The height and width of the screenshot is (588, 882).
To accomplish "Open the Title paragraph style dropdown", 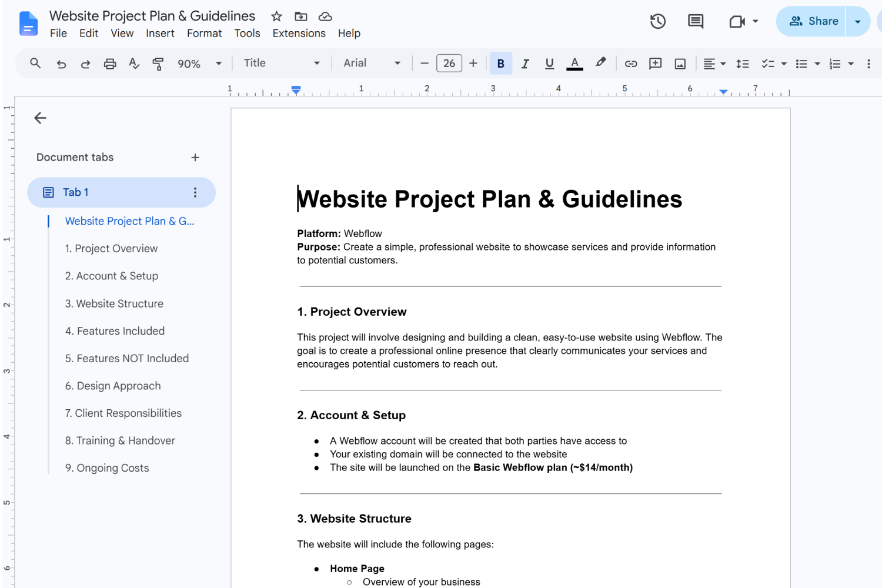I will (282, 63).
